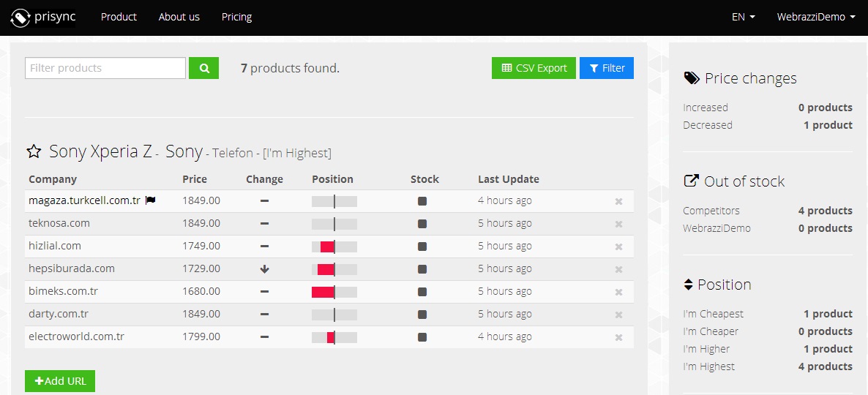Image resolution: width=868 pixels, height=395 pixels.
Task: Click the Add URL button
Action: 60,381
